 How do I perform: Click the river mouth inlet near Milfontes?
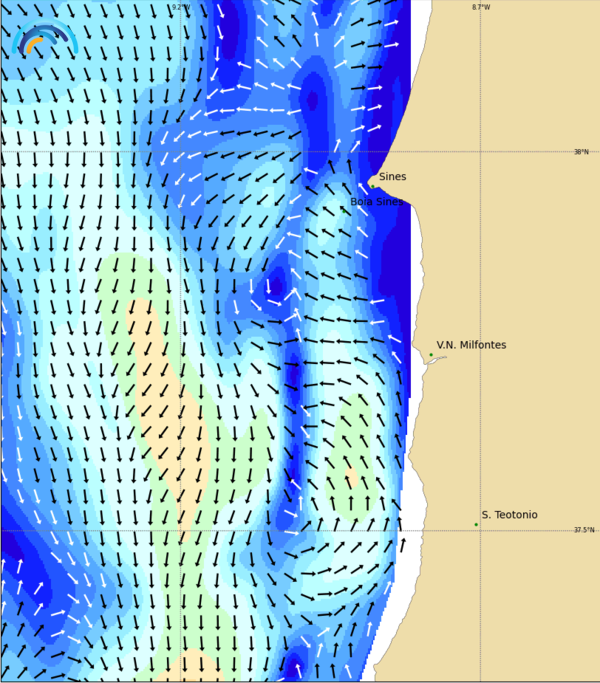437,360
